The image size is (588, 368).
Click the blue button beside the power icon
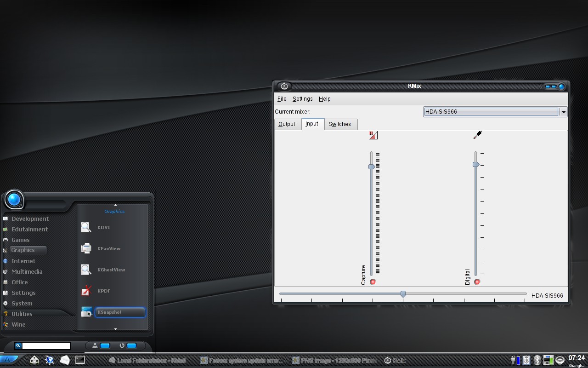[132, 345]
